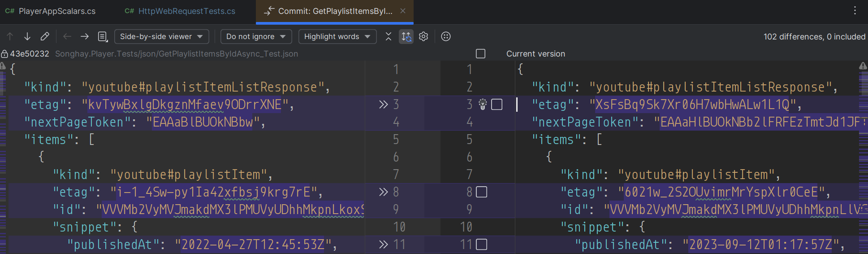Check include checkbox on line 11
The height and width of the screenshot is (254, 868).
pyautogui.click(x=482, y=245)
